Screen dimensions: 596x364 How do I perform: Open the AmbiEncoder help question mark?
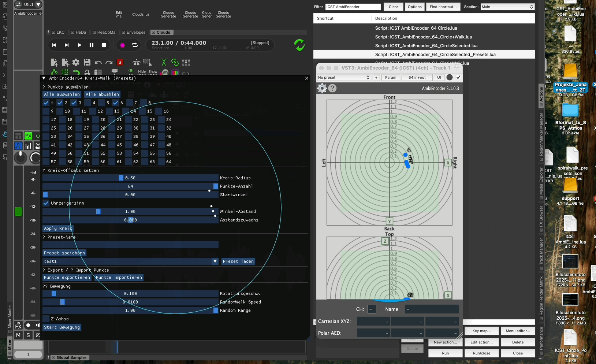332,88
